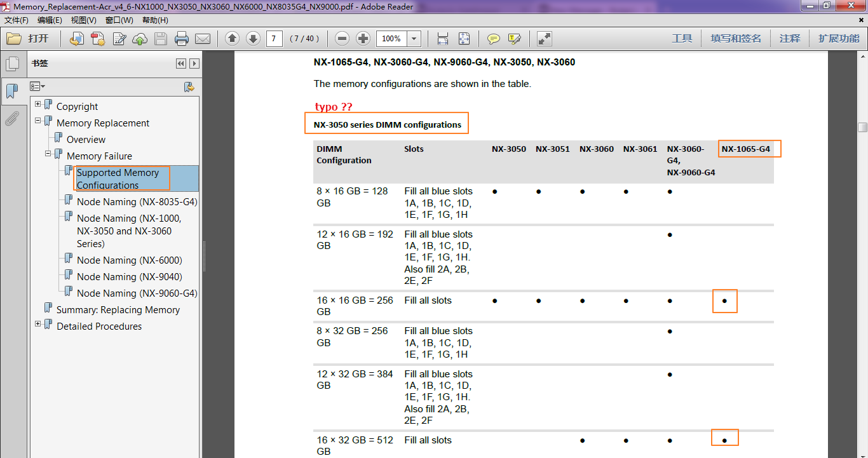Select Summary: Replacing Memory bookmark
Screen dimensions: 868x458
(118, 310)
